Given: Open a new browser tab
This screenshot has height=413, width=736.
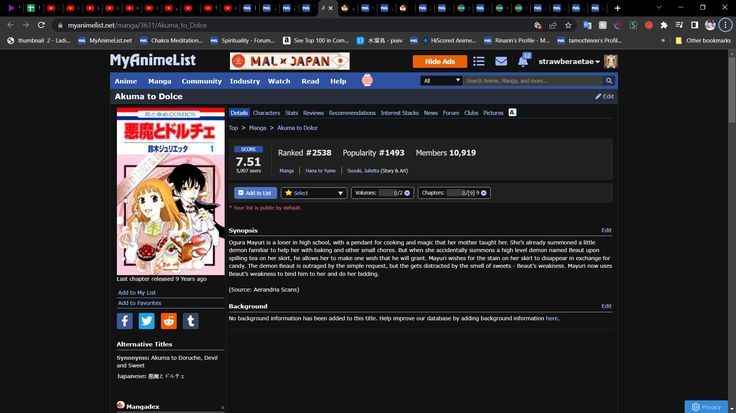Looking at the screenshot, I should 617,8.
